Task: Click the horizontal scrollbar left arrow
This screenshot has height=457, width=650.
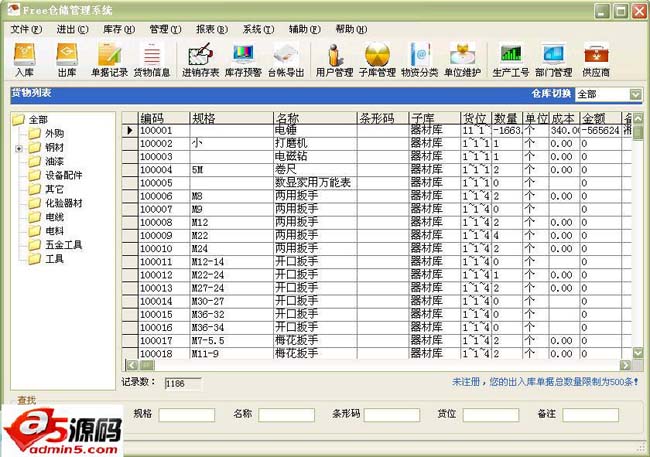Action: pyautogui.click(x=132, y=365)
